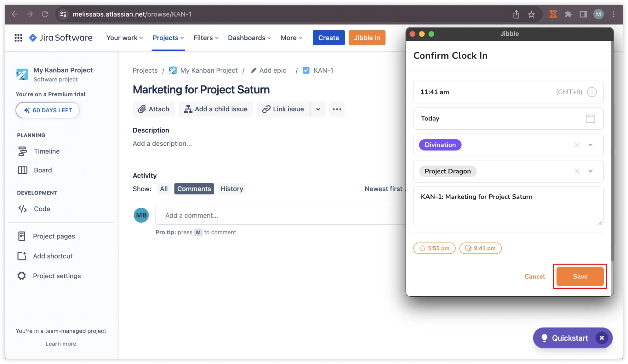The image size is (628, 364).
Task: Dismiss the Quickstart panel with X
Action: click(x=602, y=338)
